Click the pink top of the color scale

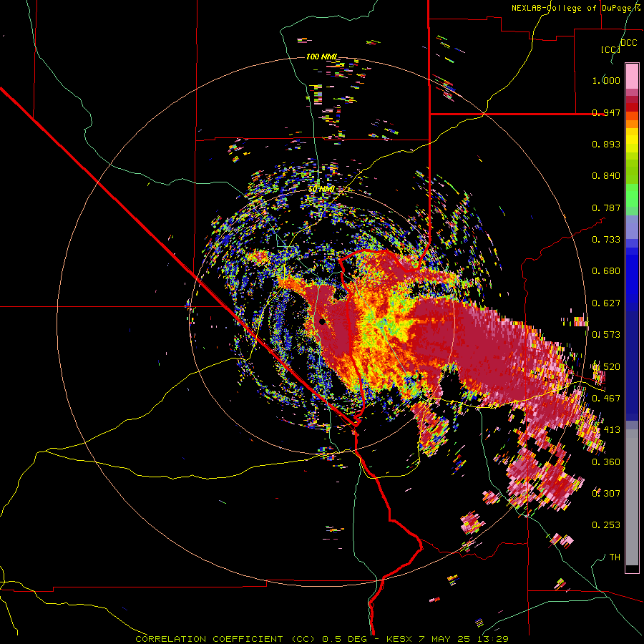(632, 76)
